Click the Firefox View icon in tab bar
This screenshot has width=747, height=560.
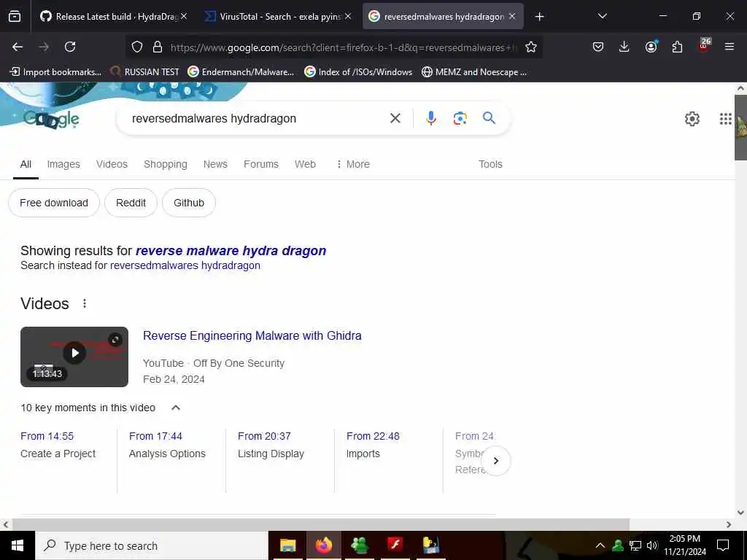point(15,17)
